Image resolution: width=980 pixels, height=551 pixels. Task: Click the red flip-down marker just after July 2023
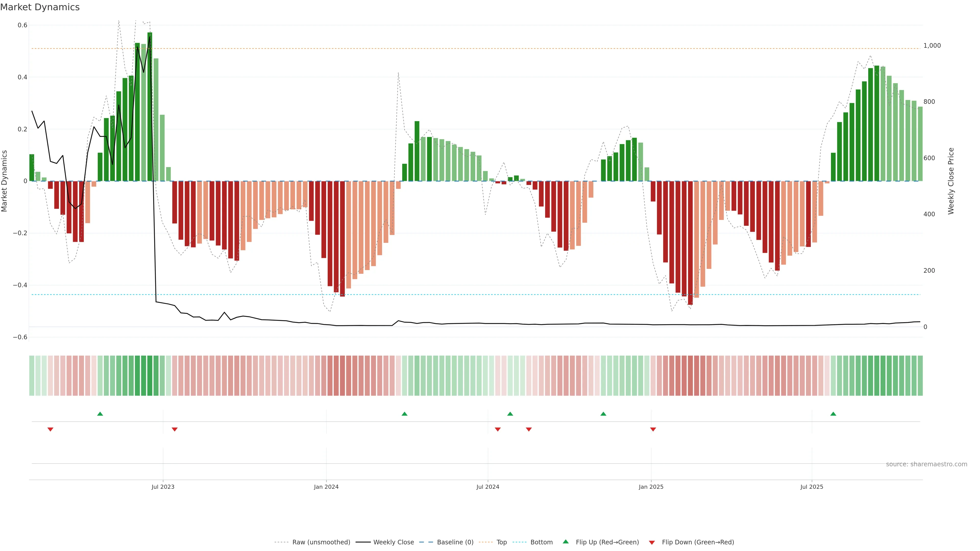(175, 429)
